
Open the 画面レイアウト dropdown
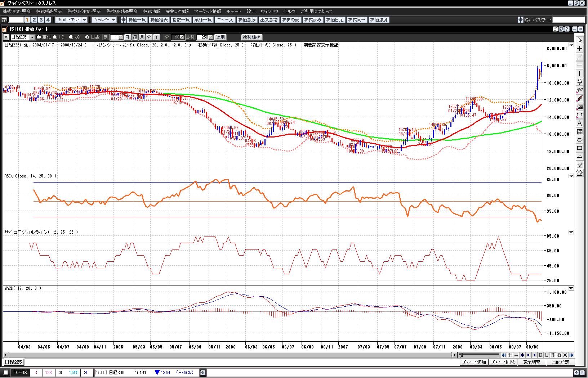[72, 20]
